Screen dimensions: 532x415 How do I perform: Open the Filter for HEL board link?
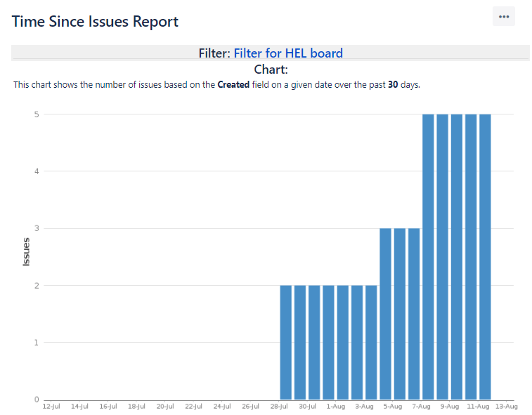[288, 53]
